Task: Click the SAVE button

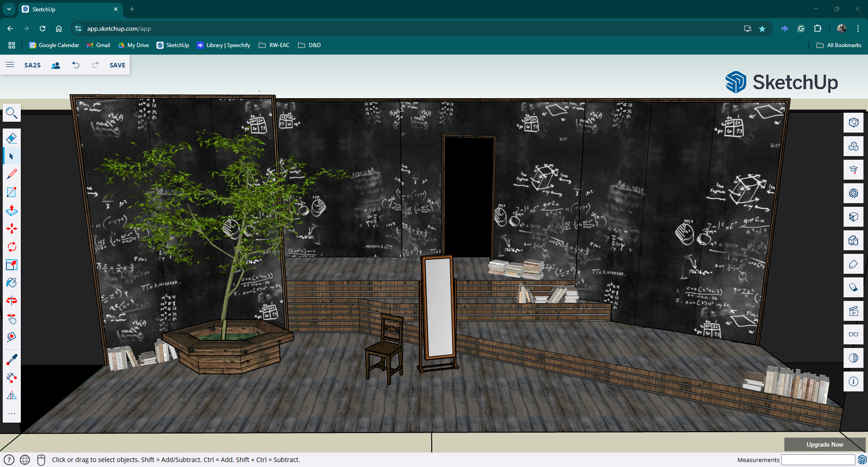Action: coord(118,65)
